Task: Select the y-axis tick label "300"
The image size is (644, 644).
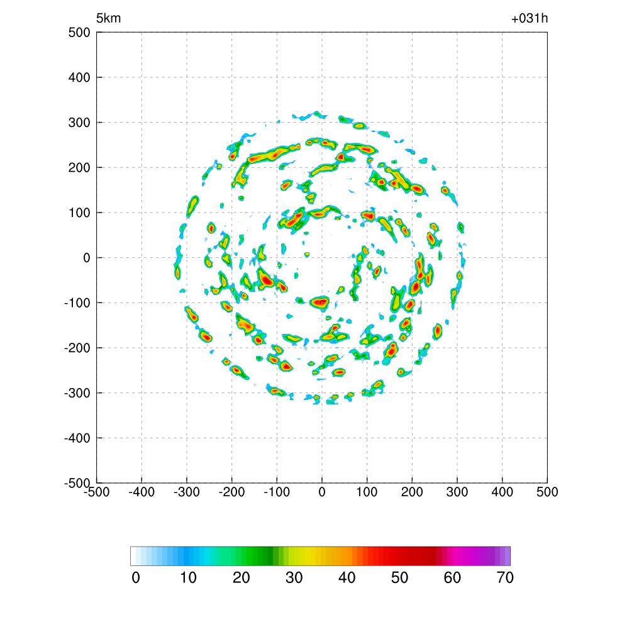Action: click(x=79, y=123)
